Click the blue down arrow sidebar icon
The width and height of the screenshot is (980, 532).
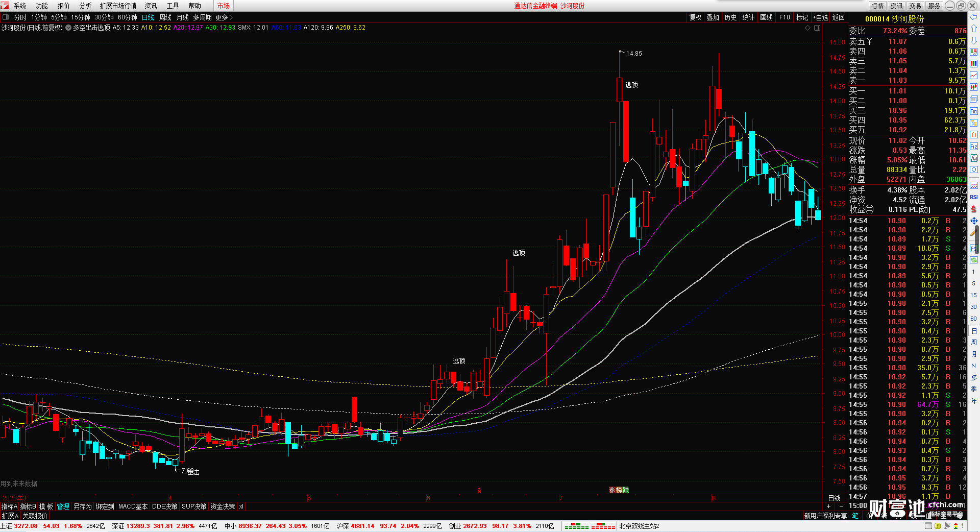coord(973,40)
